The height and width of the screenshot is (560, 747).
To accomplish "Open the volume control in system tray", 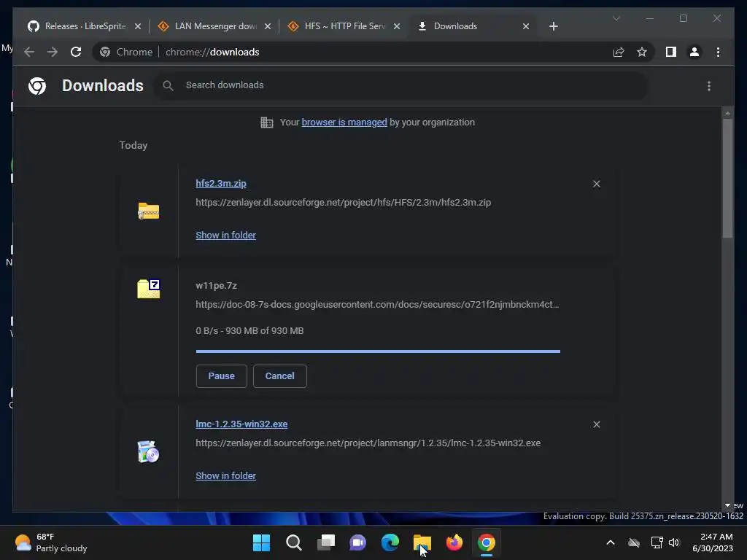I will point(674,542).
